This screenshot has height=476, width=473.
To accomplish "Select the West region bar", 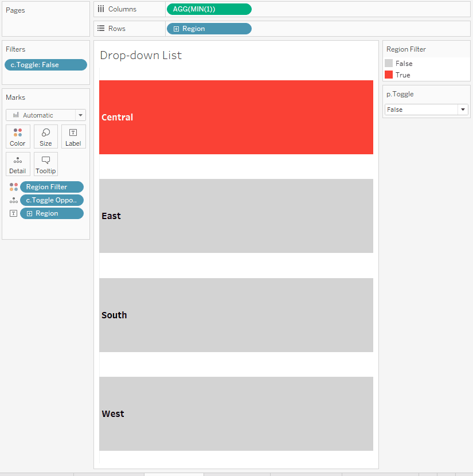I will (236, 413).
